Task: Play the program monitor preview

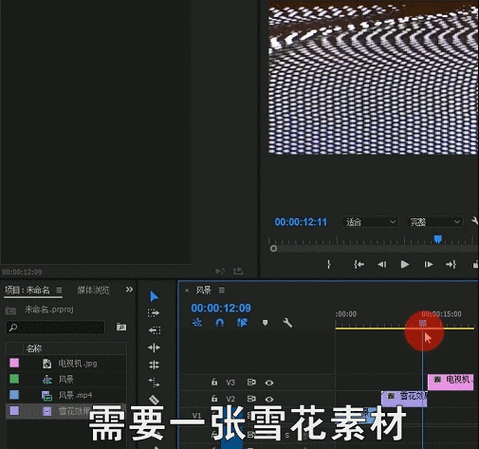Action: [405, 264]
